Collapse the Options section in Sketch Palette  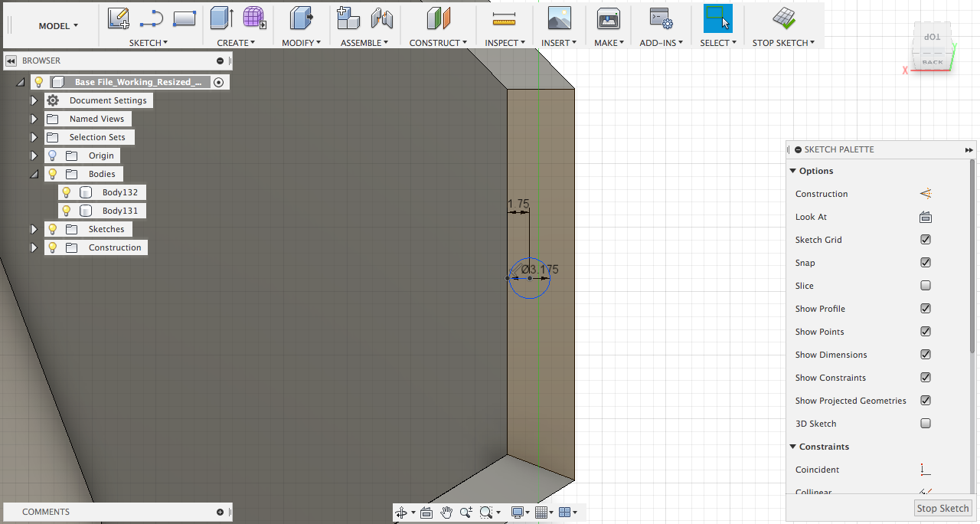(792, 171)
